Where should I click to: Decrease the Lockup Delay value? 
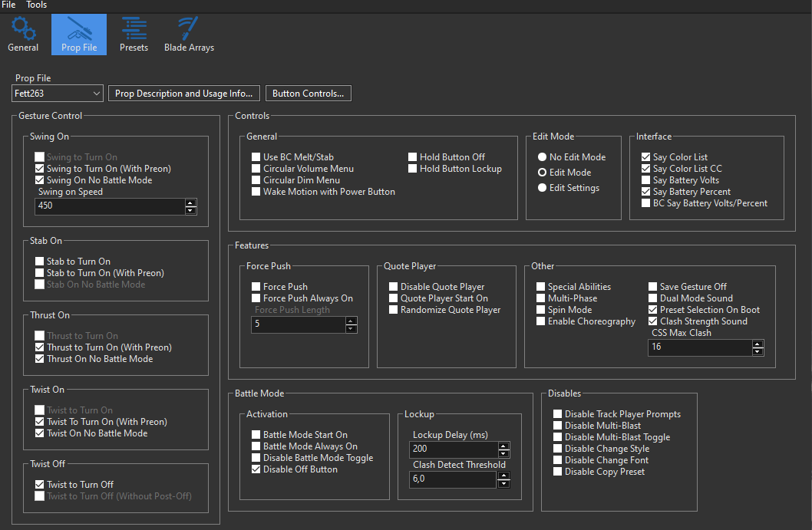point(503,453)
